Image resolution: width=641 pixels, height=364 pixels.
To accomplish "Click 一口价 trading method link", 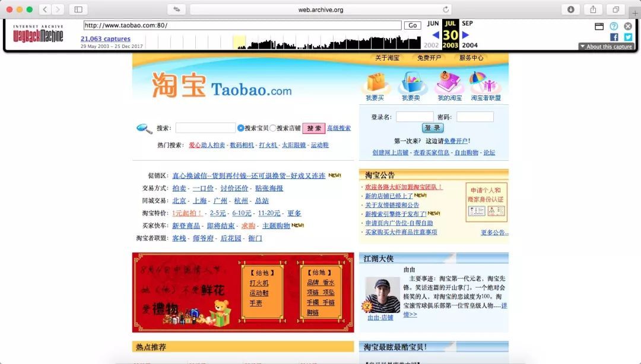I will click(x=203, y=188).
